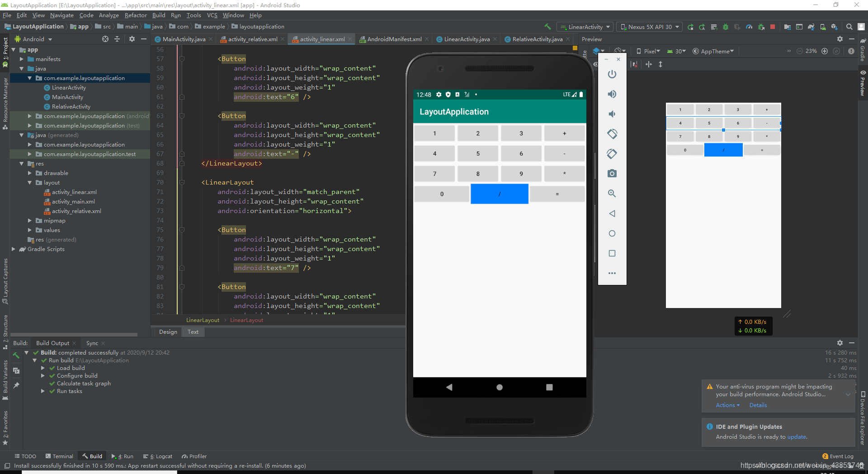The width and height of the screenshot is (868, 474).
Task: Open the Logcat tool window
Action: (158, 456)
